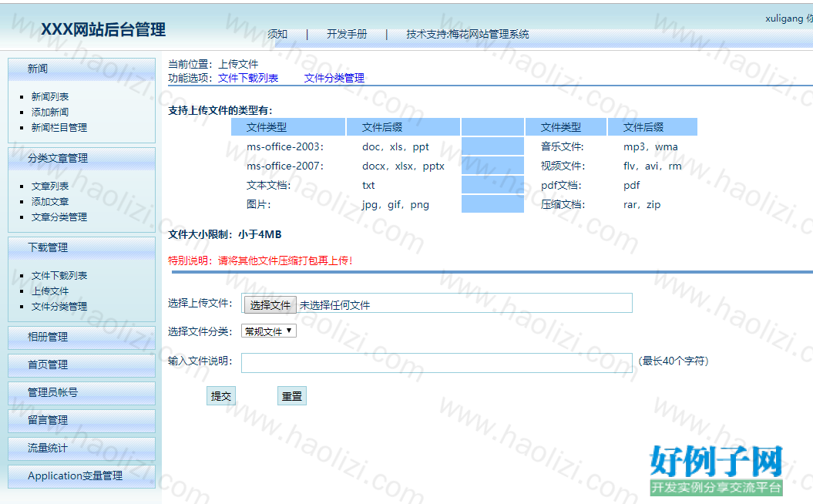
Task: Click 文件下载列表 link in 功能选项
Action: tap(248, 79)
